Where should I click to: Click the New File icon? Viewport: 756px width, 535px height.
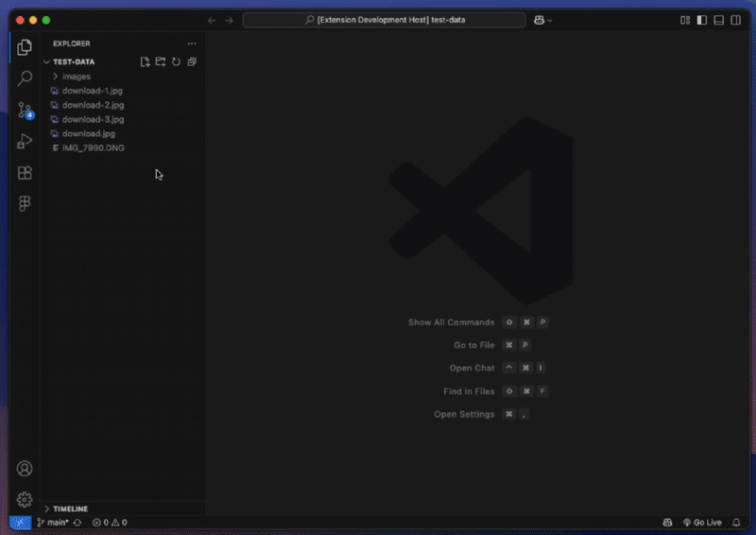pyautogui.click(x=145, y=61)
